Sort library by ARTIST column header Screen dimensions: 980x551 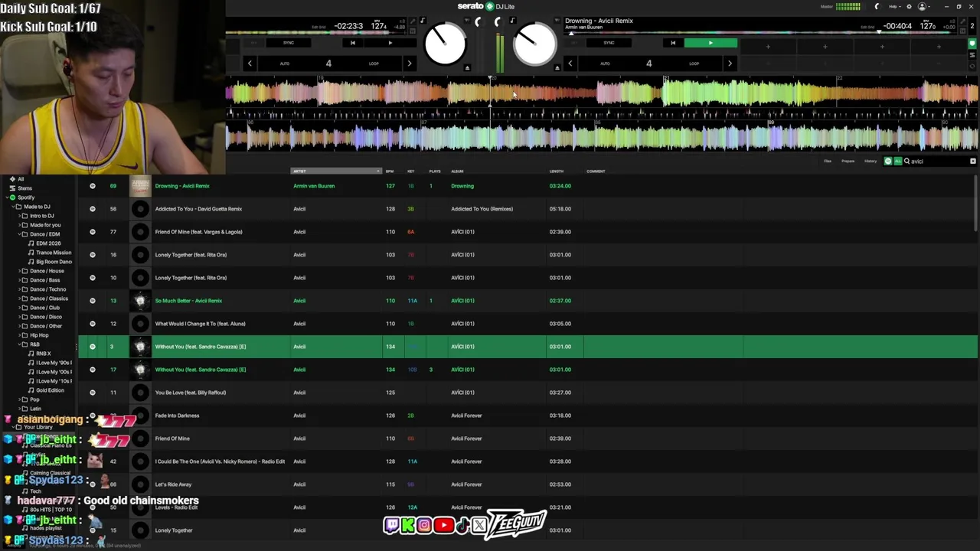[335, 171]
